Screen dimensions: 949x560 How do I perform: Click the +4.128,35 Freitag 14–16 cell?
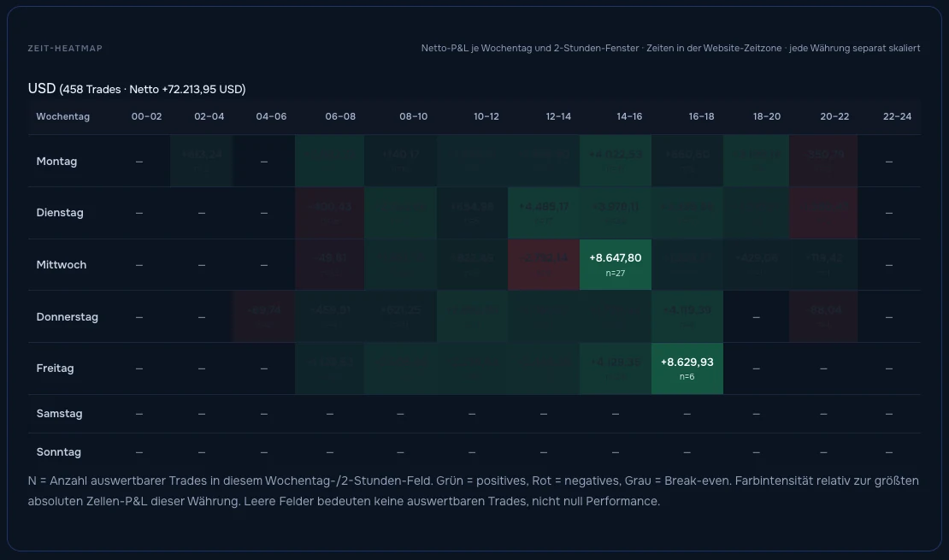615,368
